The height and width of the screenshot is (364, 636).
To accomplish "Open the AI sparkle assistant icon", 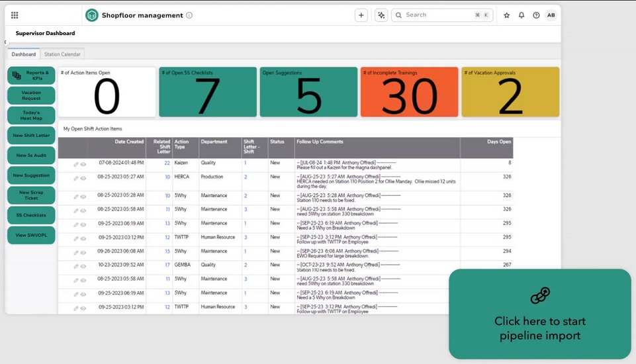I will pyautogui.click(x=381, y=15).
